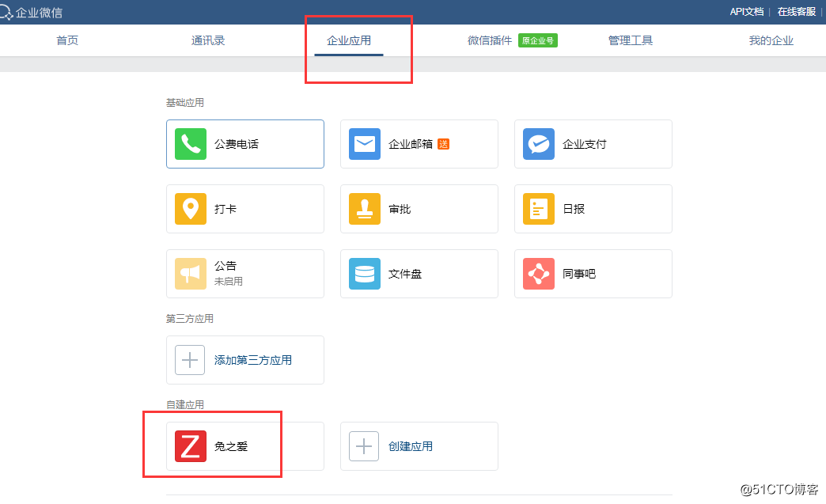Click the orange 送 badge beside 企业邮箱
Screen dimensions: 826x504
444,144
